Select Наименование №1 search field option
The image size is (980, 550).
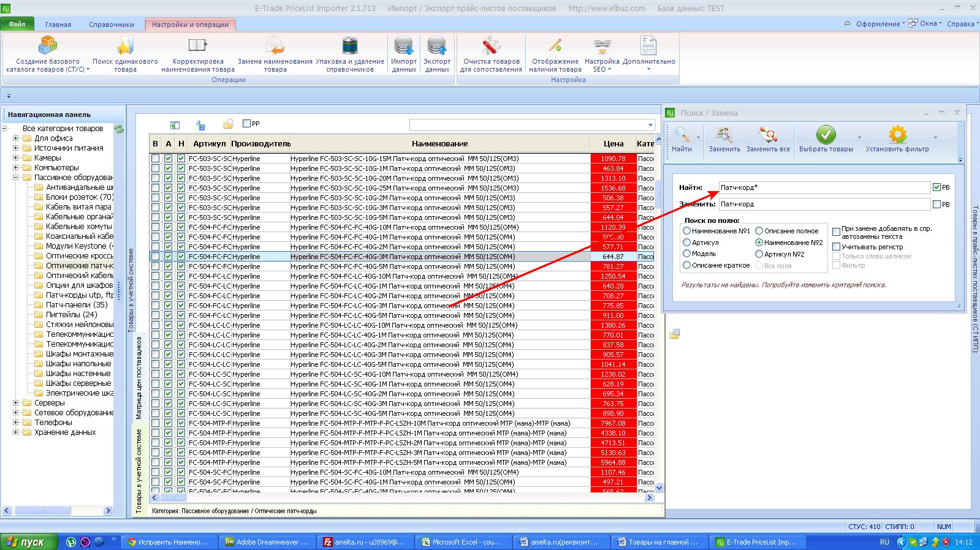[687, 231]
